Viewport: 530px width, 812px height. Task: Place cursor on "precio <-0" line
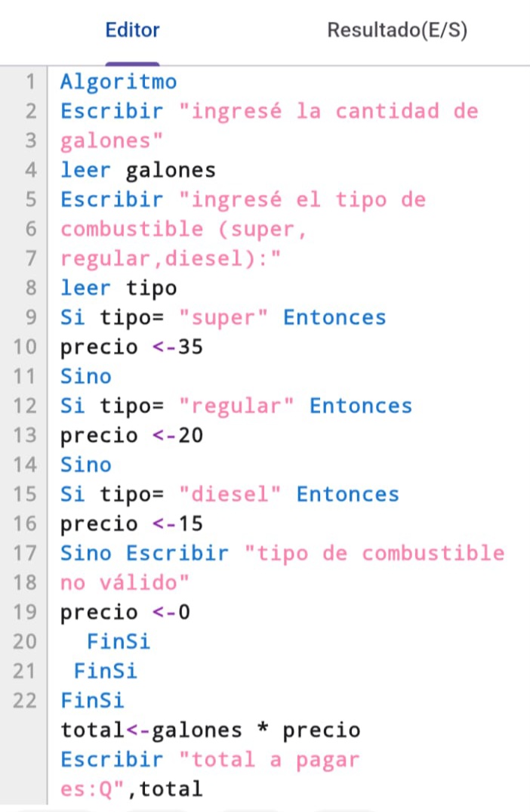coord(125,612)
